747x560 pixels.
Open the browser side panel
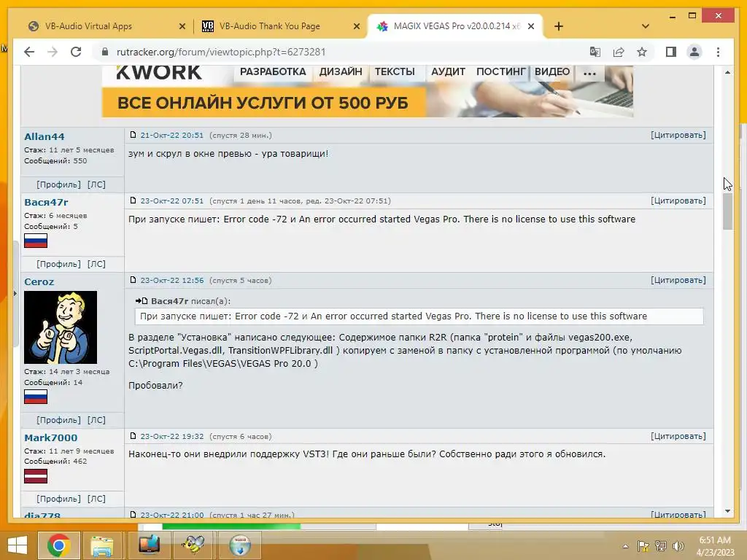point(671,52)
